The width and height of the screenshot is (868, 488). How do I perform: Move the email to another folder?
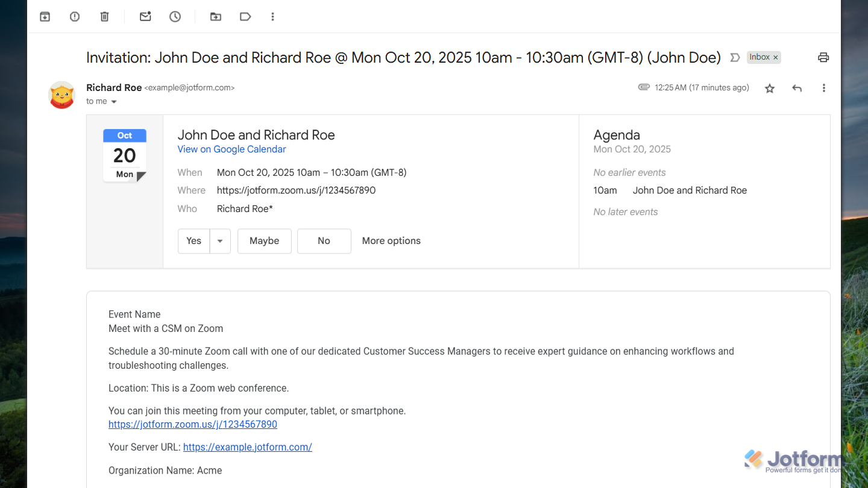[215, 16]
